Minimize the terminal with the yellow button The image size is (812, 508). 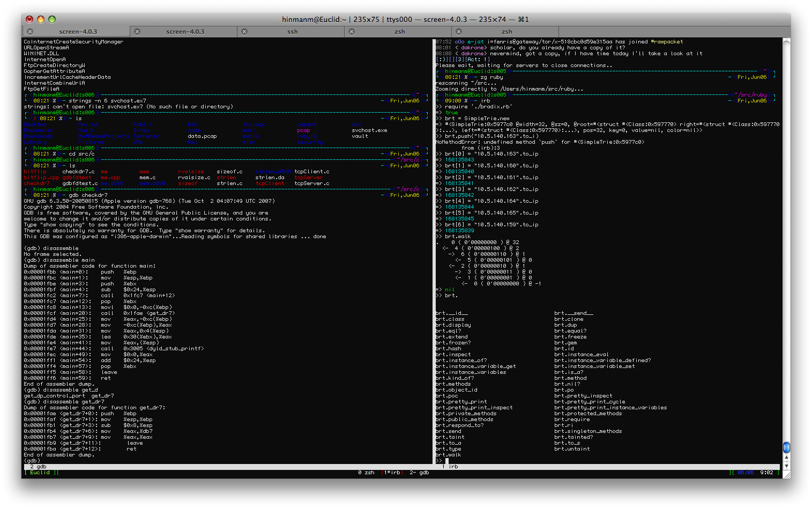pyautogui.click(x=41, y=19)
